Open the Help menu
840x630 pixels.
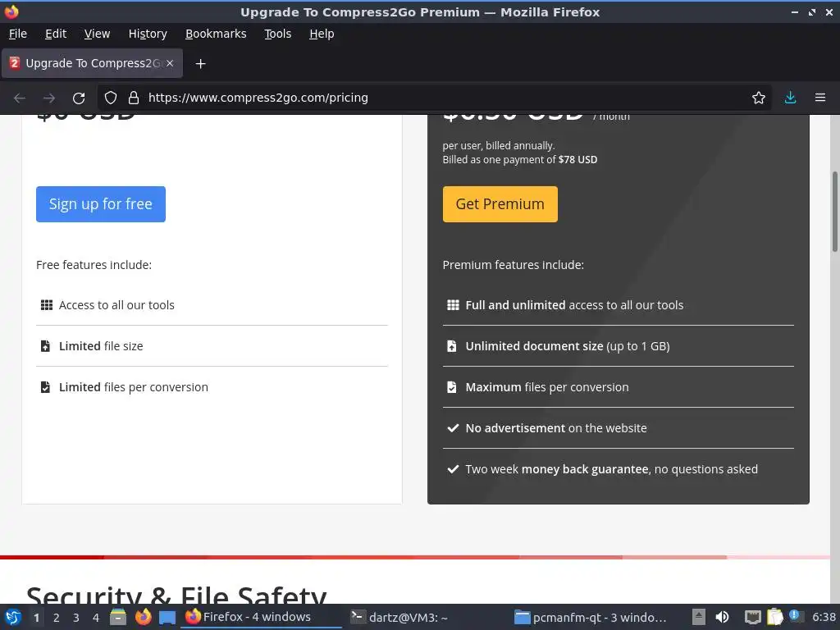tap(322, 34)
